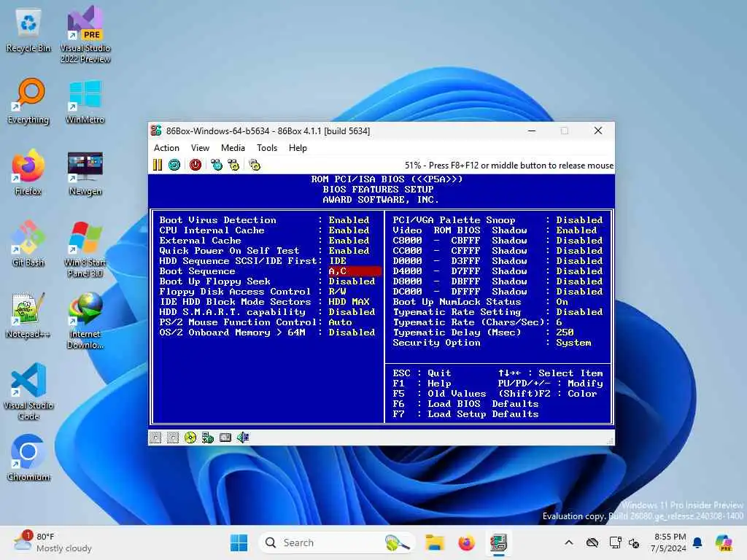Screen dimensions: 747x560
Task: Open the Action menu
Action: click(166, 148)
